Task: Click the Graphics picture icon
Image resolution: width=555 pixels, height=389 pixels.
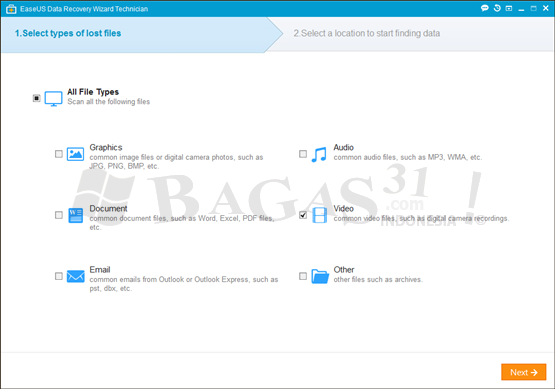Action: (x=75, y=154)
